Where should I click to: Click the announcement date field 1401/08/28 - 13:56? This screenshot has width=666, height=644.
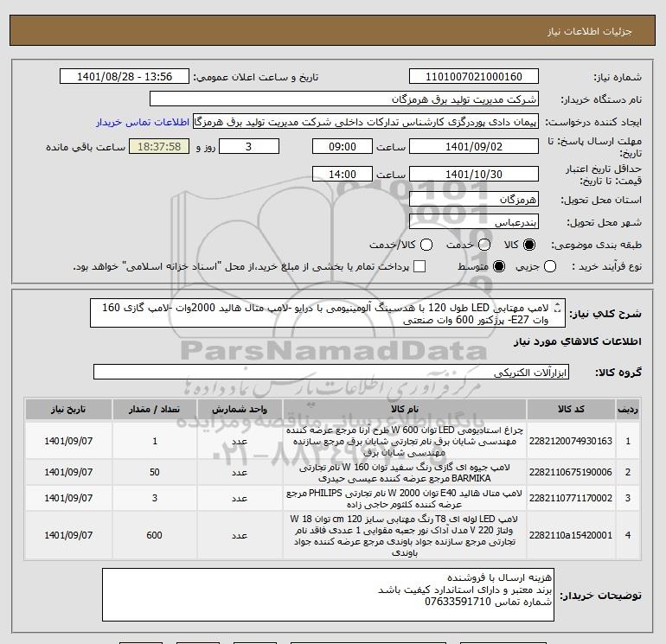(124, 76)
